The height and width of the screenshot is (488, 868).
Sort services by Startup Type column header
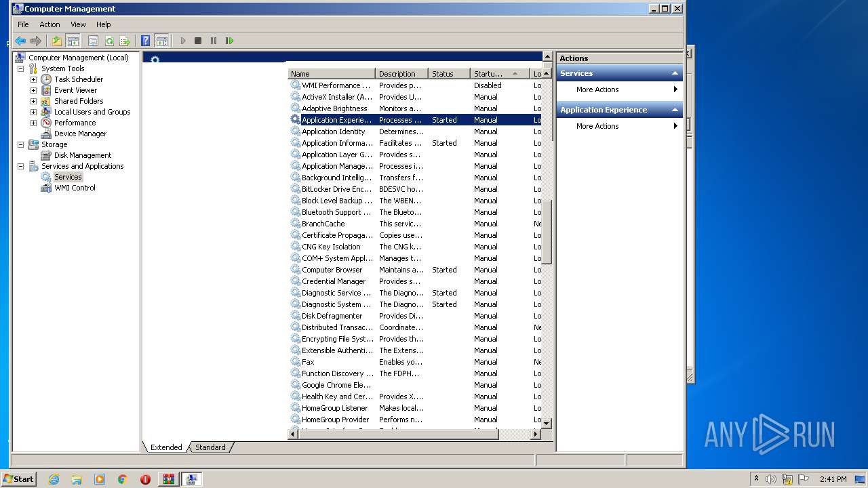coord(499,74)
